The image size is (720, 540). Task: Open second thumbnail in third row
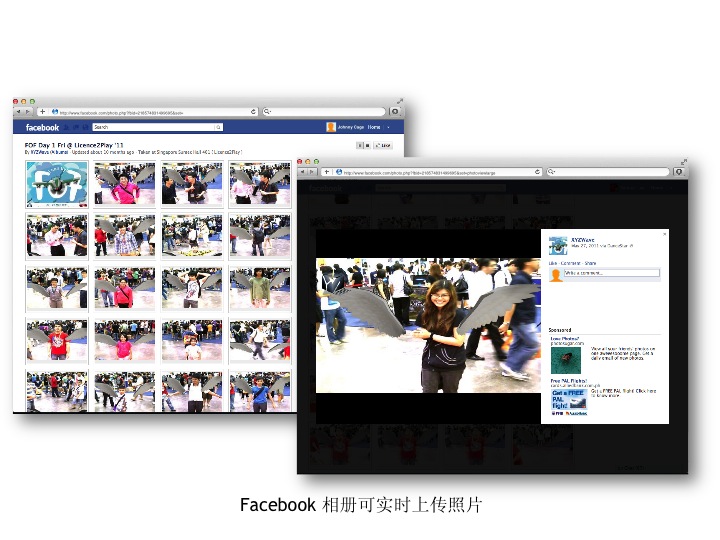point(124,289)
